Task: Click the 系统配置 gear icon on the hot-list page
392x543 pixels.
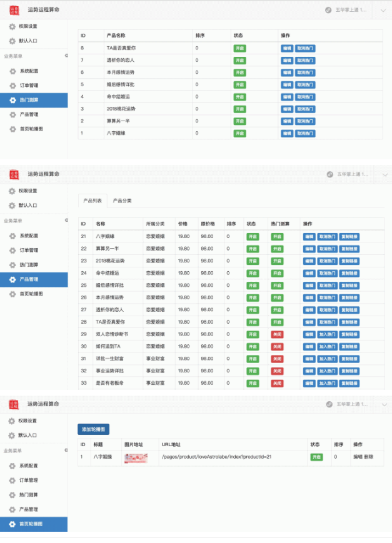Action: pyautogui.click(x=13, y=71)
